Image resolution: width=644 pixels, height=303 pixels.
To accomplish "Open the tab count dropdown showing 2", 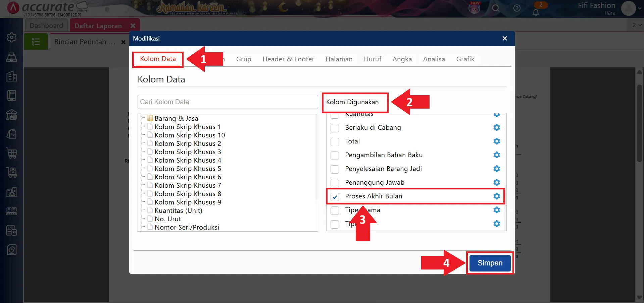I will coord(636,25).
